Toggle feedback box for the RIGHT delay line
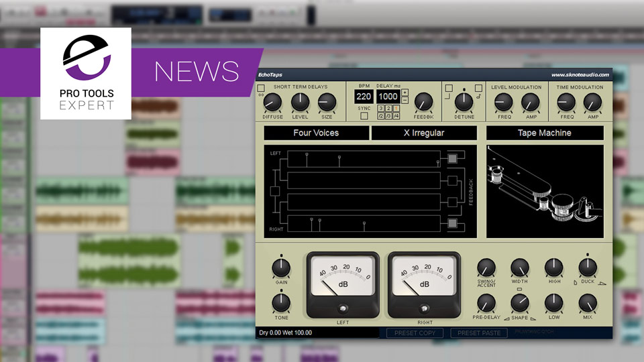 click(452, 223)
